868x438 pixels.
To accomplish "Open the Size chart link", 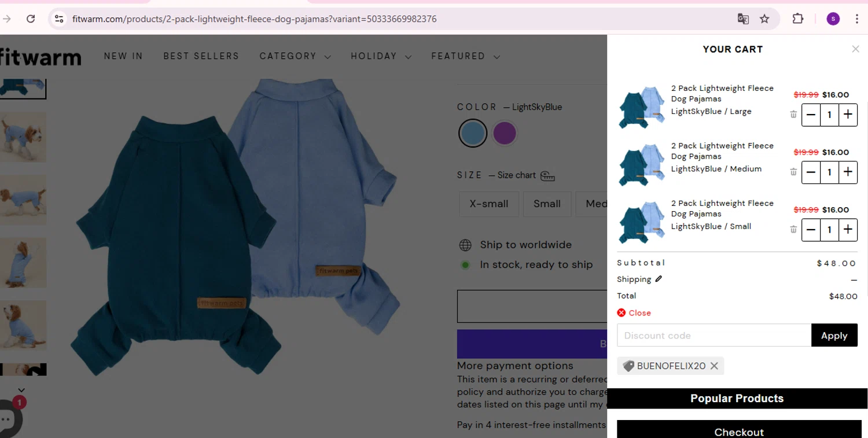I will [516, 175].
